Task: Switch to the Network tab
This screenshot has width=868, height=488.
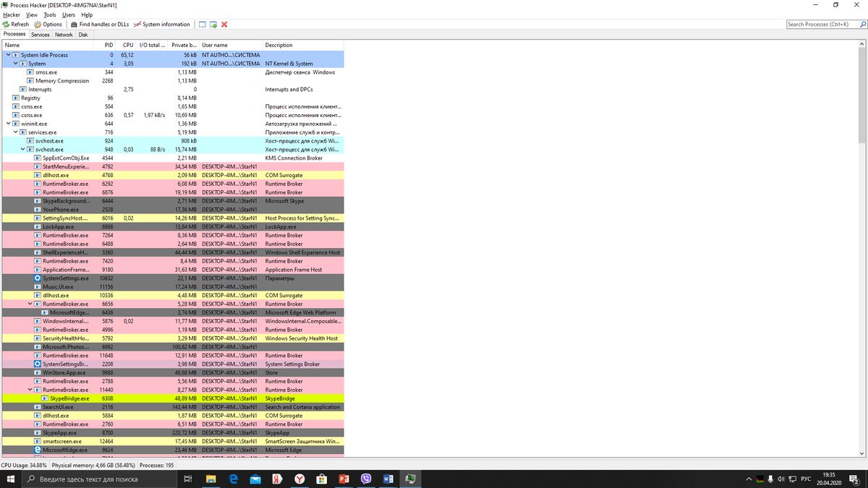Action: click(64, 34)
